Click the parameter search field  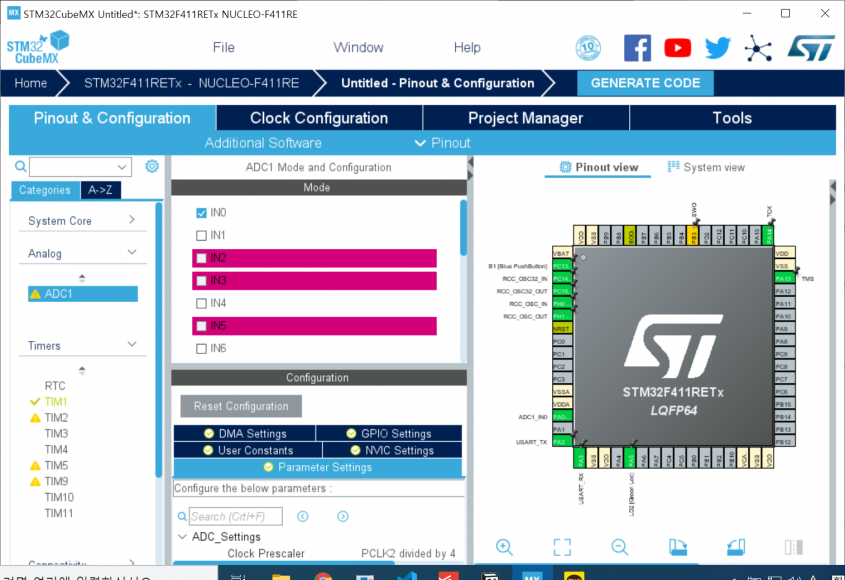pyautogui.click(x=236, y=516)
